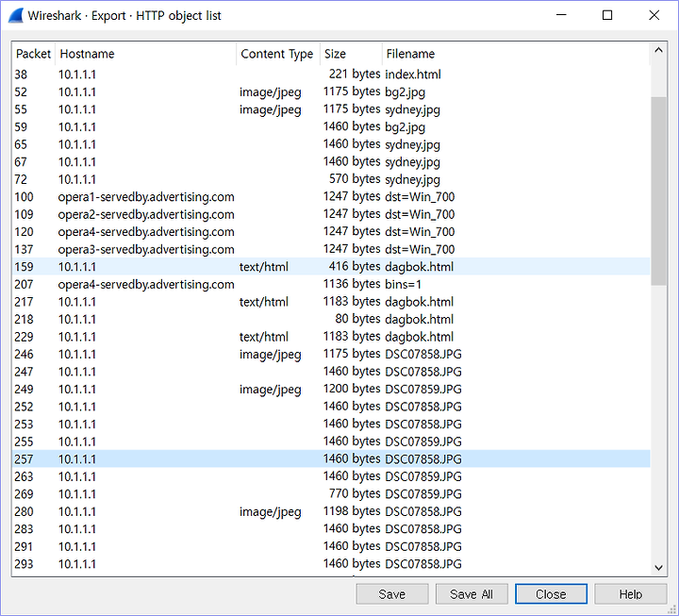Sort by the Hostname column header
This screenshot has height=616, width=679.
[145, 54]
